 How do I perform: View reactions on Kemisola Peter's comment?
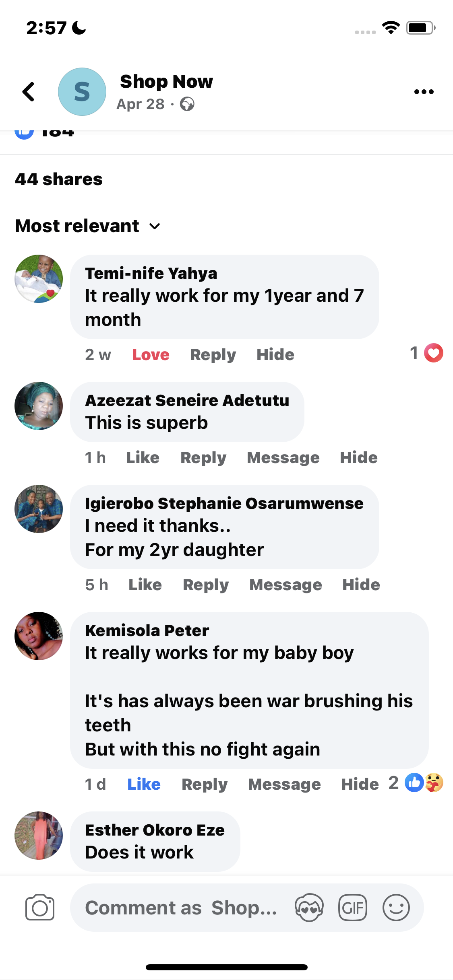[423, 783]
